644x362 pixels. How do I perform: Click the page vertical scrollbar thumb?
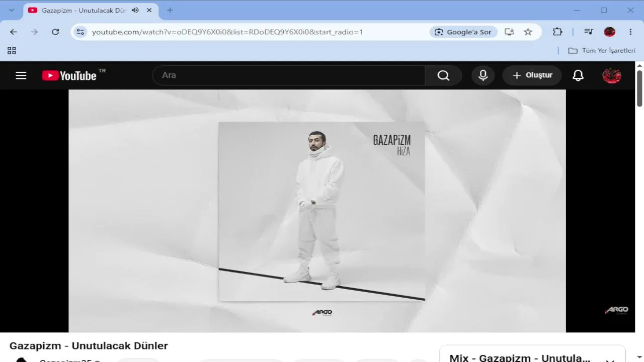(x=640, y=88)
